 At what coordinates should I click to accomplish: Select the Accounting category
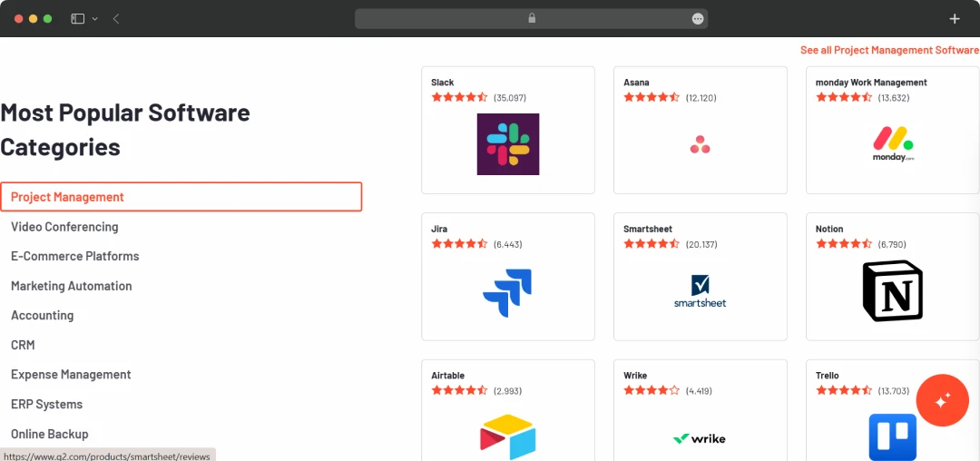click(42, 316)
